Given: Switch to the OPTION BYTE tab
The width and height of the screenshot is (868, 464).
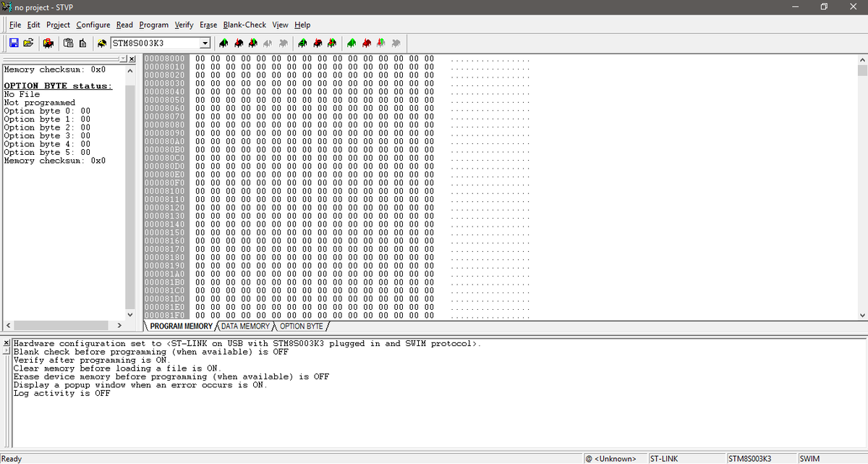Looking at the screenshot, I should pyautogui.click(x=301, y=326).
